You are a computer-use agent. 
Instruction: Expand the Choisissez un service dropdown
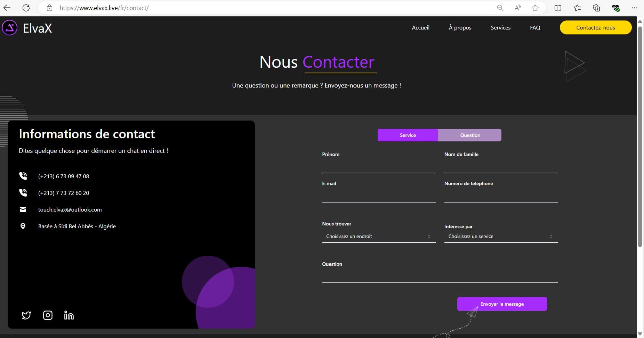pyautogui.click(x=501, y=236)
